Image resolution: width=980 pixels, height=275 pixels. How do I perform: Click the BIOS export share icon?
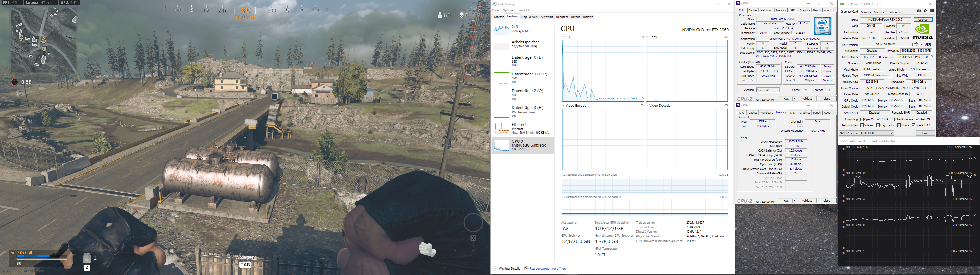click(915, 45)
